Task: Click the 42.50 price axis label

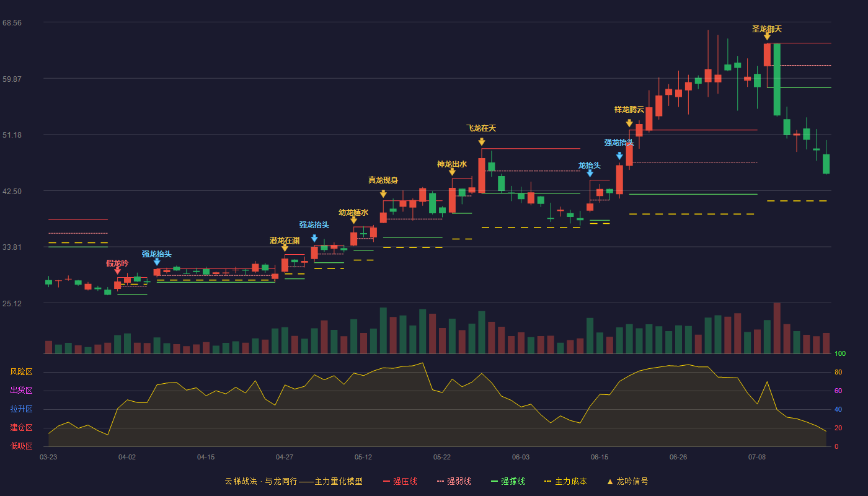Action: [12, 191]
